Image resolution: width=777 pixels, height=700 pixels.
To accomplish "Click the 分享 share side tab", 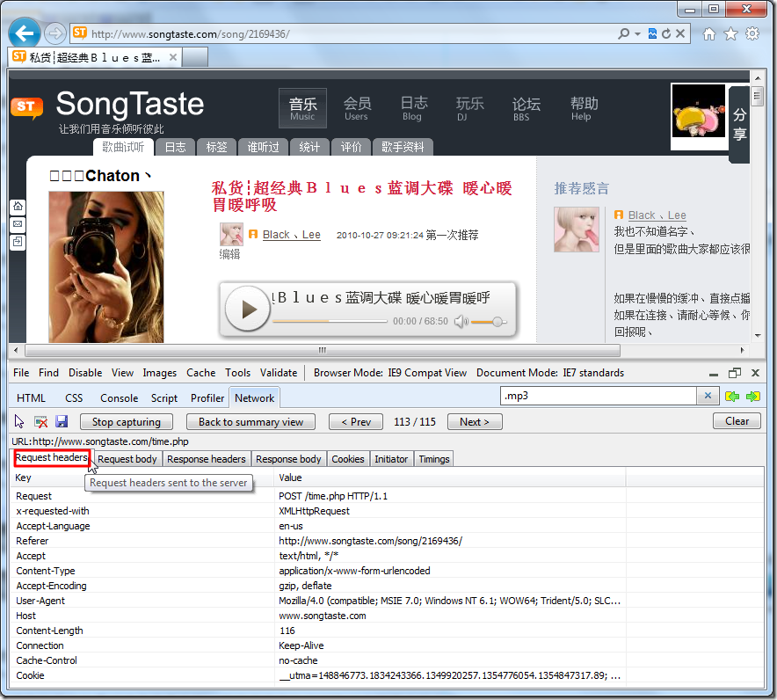I will (739, 124).
